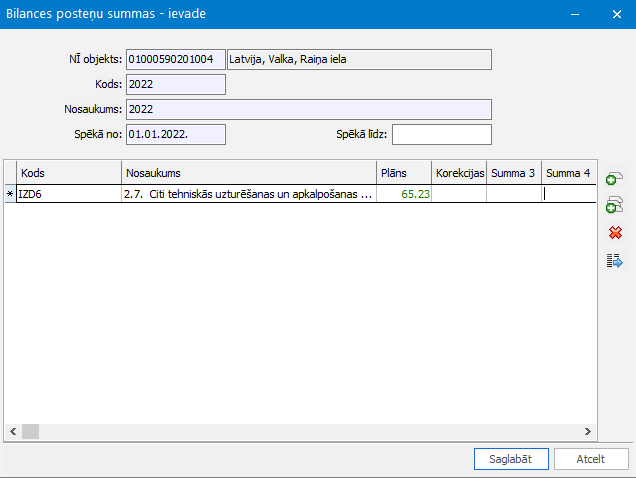Click the horizontal scrollbar left arrow
The width and height of the screenshot is (636, 478).
click(x=13, y=431)
